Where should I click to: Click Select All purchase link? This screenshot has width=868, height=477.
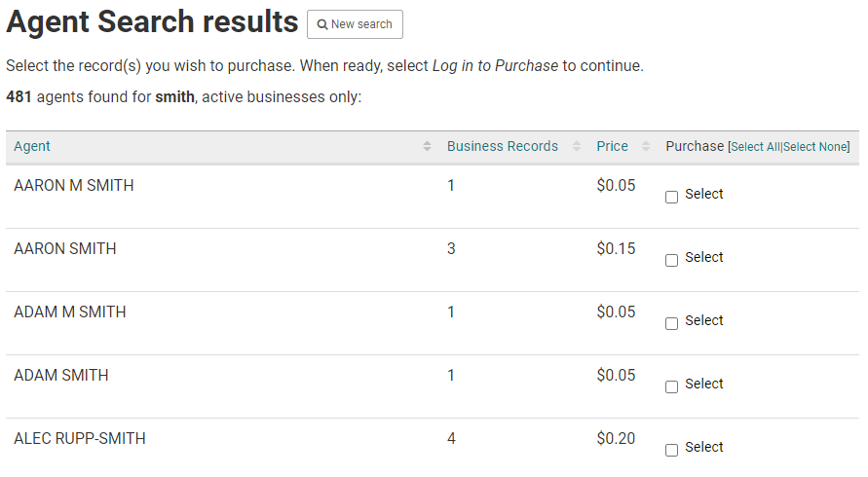[756, 147]
